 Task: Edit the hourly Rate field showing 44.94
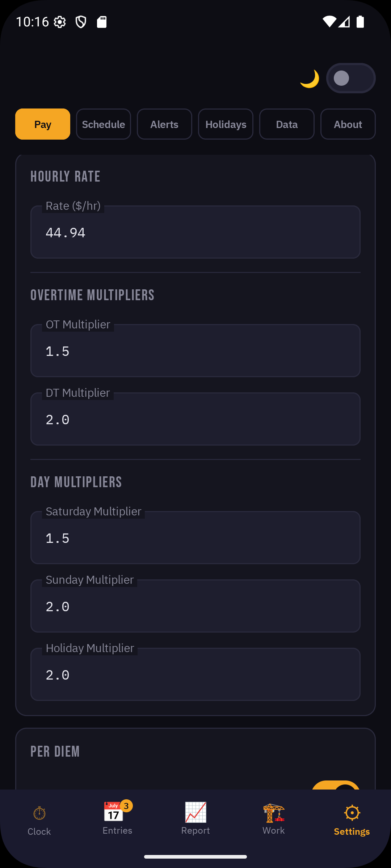point(195,232)
